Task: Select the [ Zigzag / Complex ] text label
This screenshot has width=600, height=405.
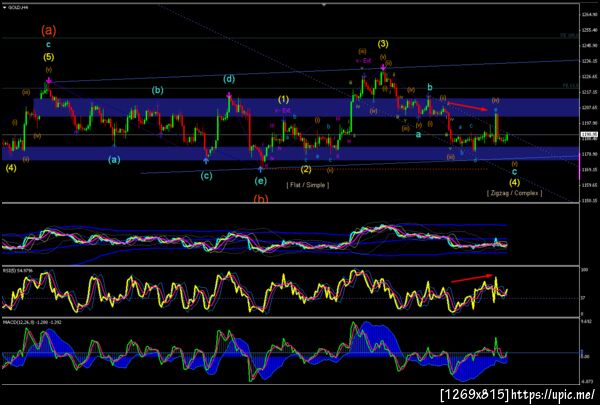Action: [514, 193]
